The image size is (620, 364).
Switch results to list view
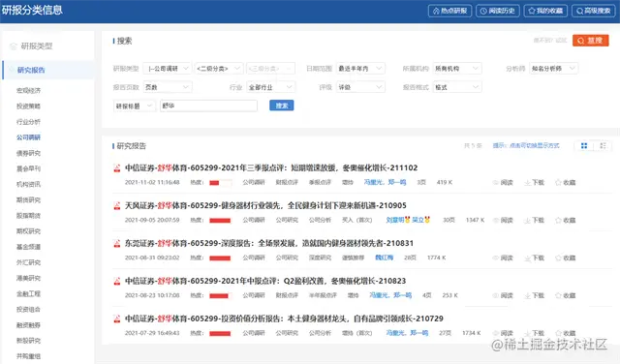pos(603,146)
